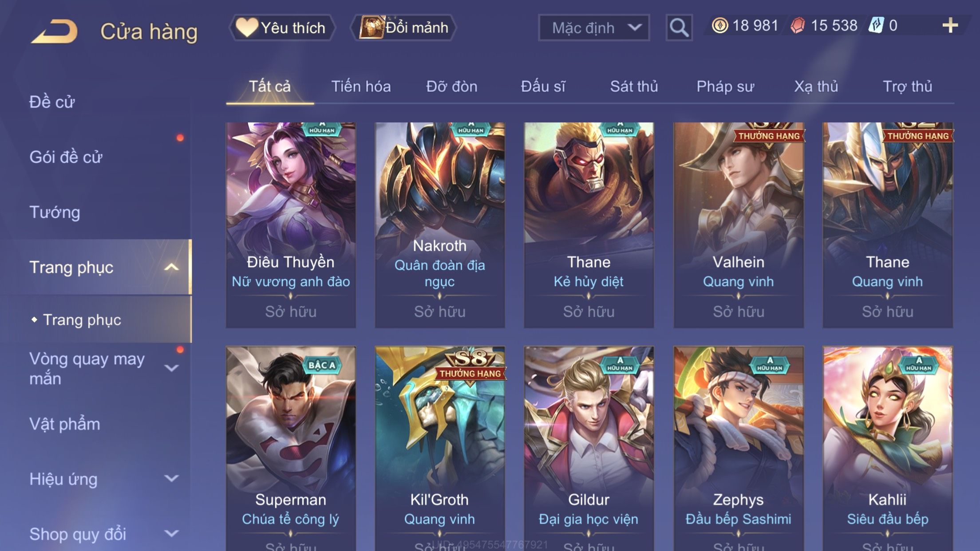Click the gold coin currency icon
This screenshot has height=551, width=980.
pos(719,26)
